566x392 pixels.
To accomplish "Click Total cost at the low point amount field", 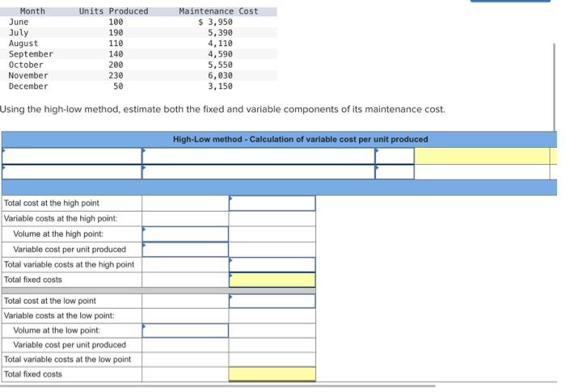I will click(x=272, y=301).
